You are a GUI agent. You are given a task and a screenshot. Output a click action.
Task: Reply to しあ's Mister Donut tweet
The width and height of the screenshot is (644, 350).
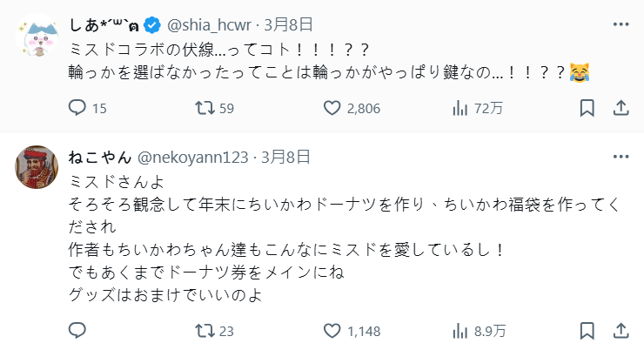tap(77, 109)
